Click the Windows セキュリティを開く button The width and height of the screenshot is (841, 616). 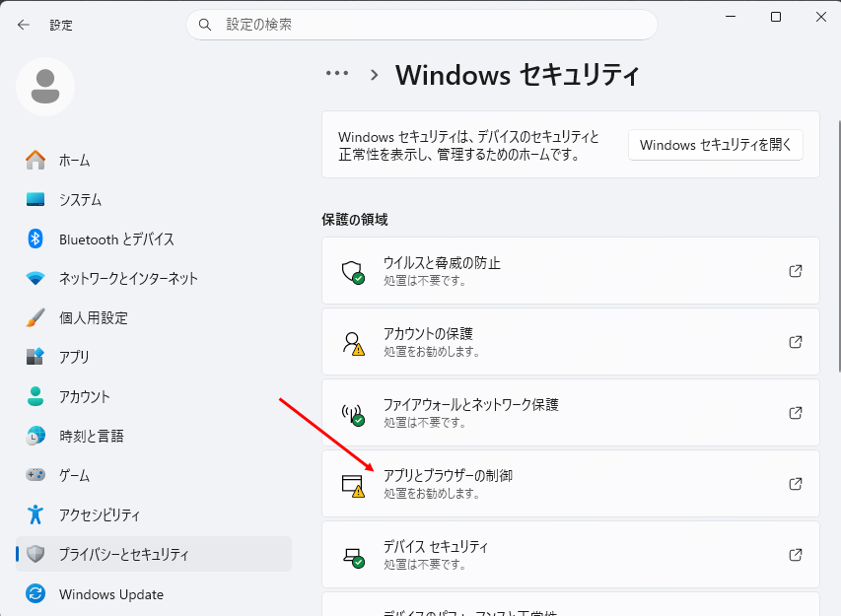click(715, 145)
